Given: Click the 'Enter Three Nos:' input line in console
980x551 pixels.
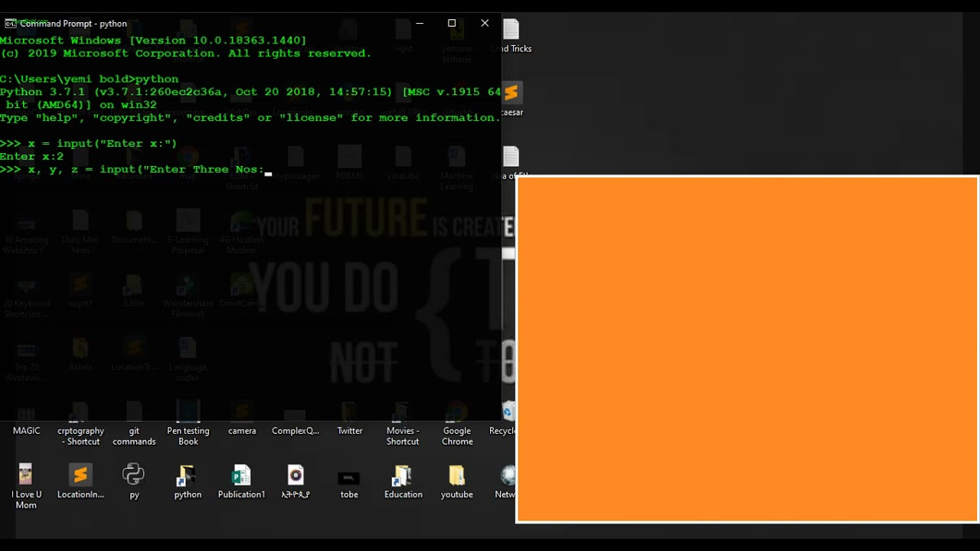Looking at the screenshot, I should [136, 169].
